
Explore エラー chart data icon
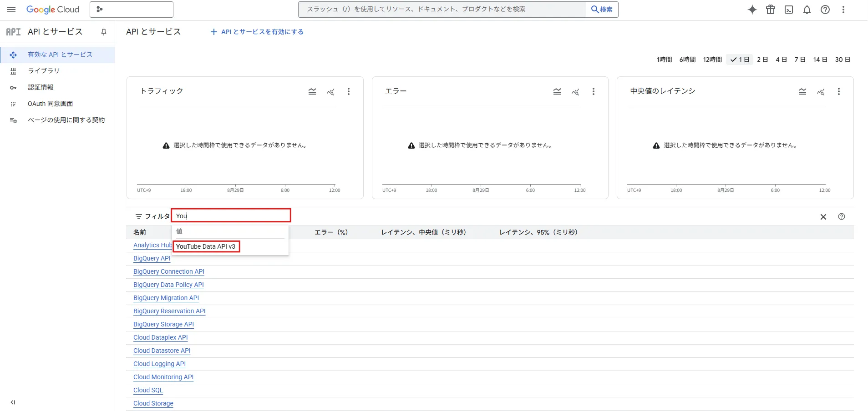[575, 92]
